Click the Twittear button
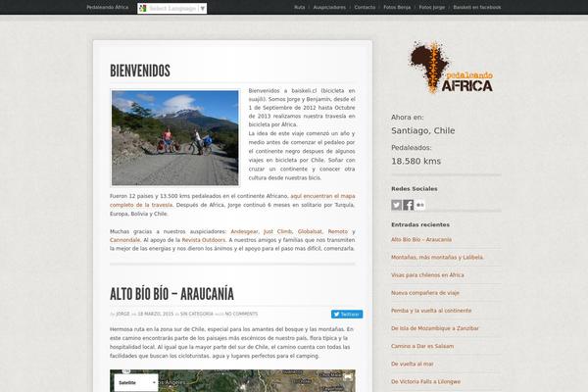 (347, 314)
